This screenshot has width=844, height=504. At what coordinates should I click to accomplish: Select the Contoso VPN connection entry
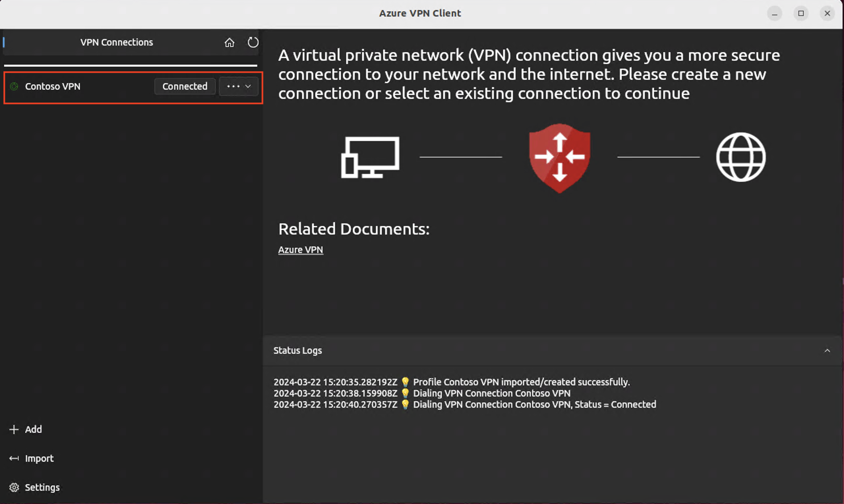click(x=133, y=88)
